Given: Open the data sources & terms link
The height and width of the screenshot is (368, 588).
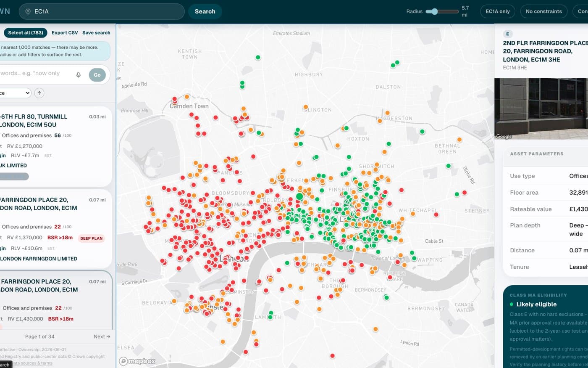Looking at the screenshot, I should point(32,363).
